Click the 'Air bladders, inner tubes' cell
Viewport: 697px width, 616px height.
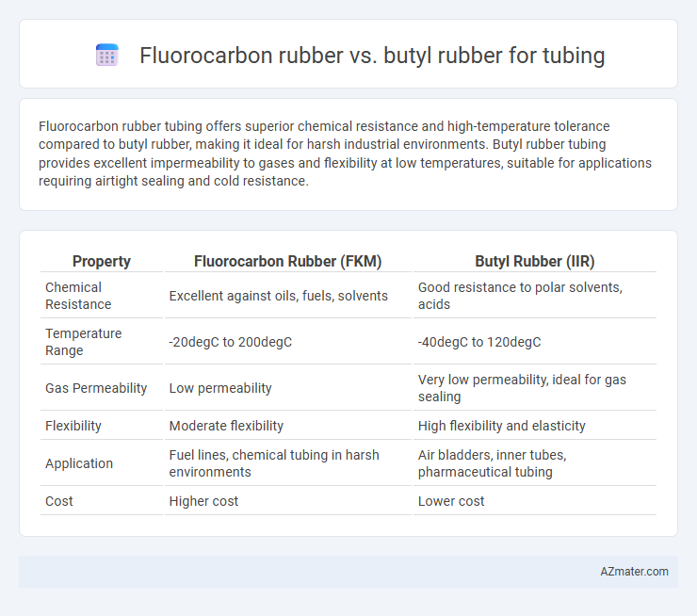[x=492, y=463]
